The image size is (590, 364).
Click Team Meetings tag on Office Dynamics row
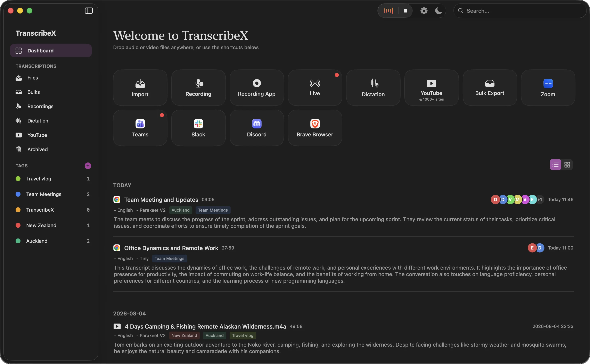point(169,259)
